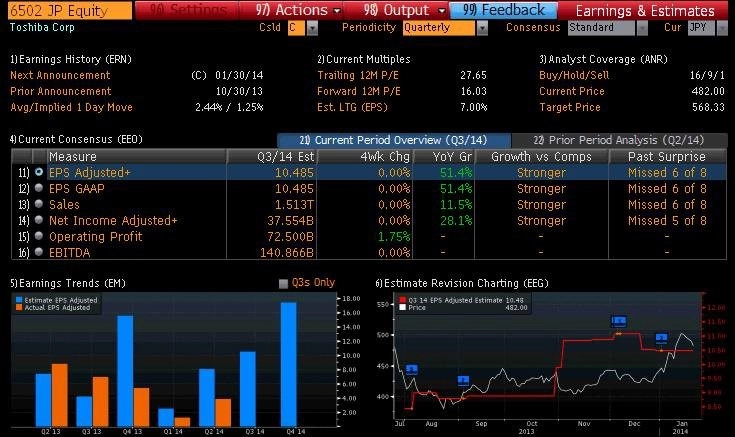Click the white Price legend swatch
The width and height of the screenshot is (735, 437).
coord(402,308)
